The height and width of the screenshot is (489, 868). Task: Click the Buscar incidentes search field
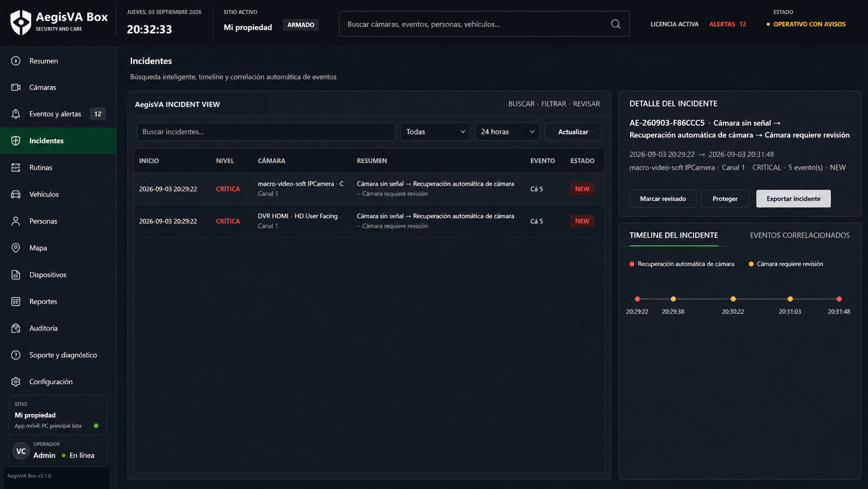266,131
